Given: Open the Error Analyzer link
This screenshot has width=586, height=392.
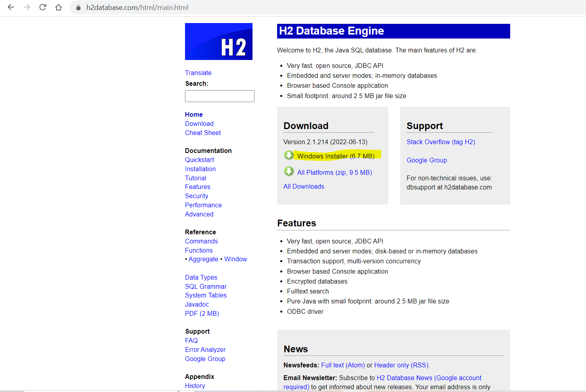Looking at the screenshot, I should [x=205, y=350].
